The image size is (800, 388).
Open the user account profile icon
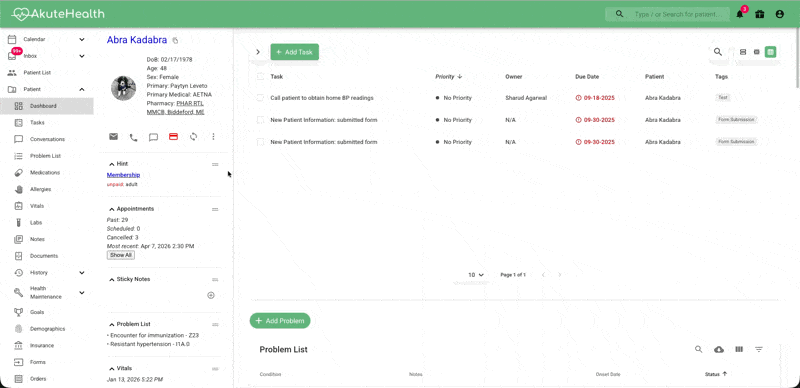click(x=780, y=14)
